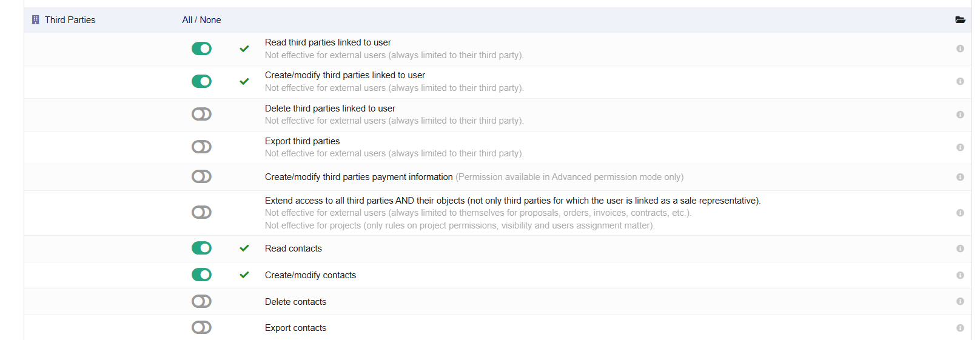980x340 pixels.
Task: Click info icon for Export third parties row
Action: [x=960, y=147]
